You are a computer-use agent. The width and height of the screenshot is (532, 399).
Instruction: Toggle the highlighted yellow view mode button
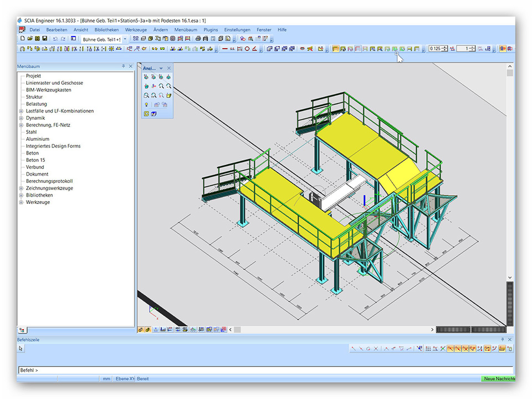pos(335,49)
